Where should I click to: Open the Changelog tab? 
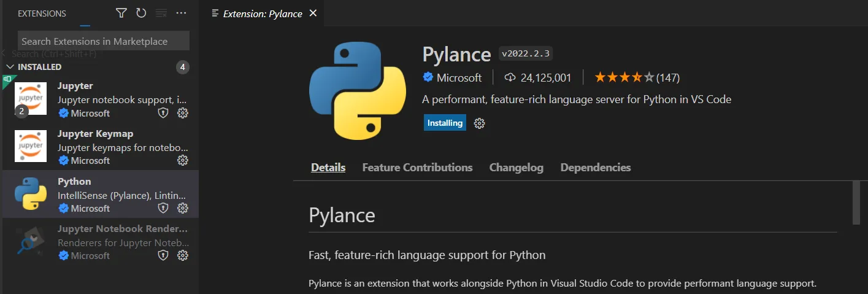(x=516, y=168)
